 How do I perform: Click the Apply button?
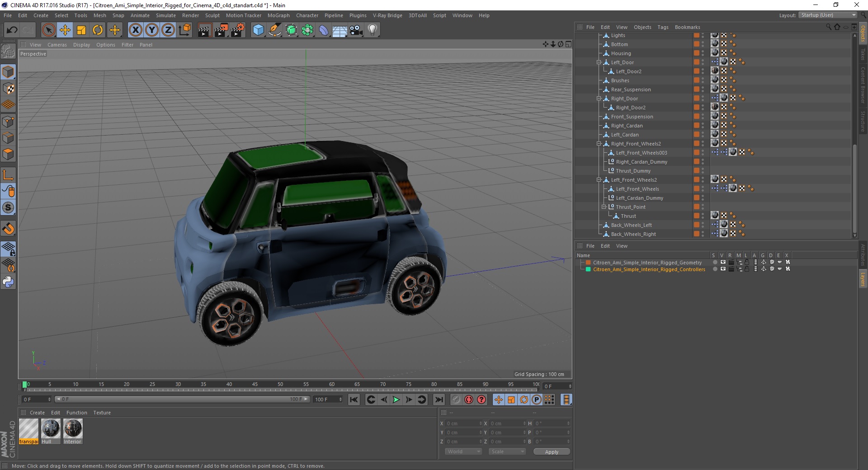pyautogui.click(x=552, y=451)
